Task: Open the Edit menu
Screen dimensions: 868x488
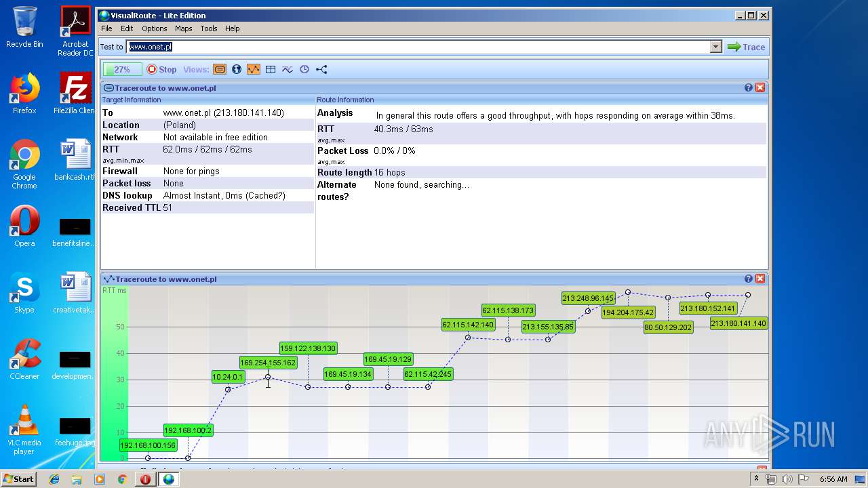Action: [127, 28]
